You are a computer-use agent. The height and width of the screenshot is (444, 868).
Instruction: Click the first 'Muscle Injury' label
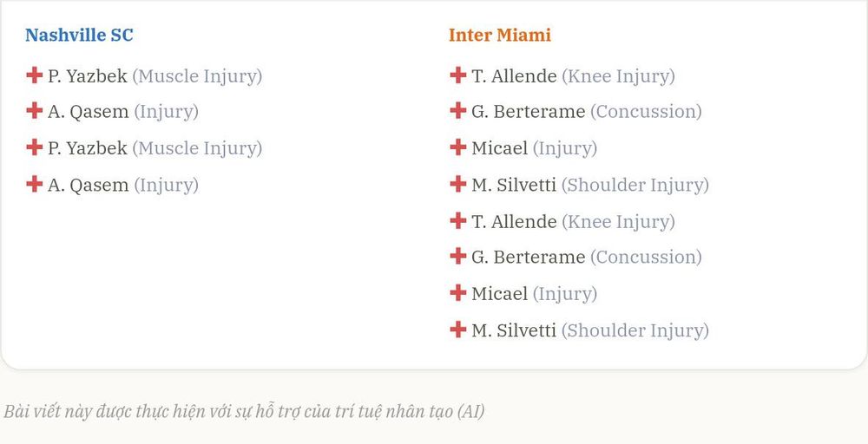point(197,75)
